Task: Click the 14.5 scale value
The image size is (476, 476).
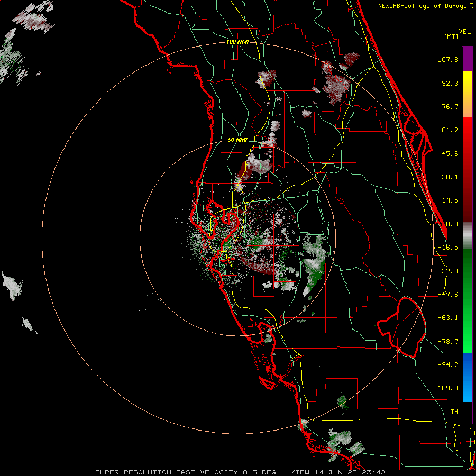Action: tap(450, 200)
